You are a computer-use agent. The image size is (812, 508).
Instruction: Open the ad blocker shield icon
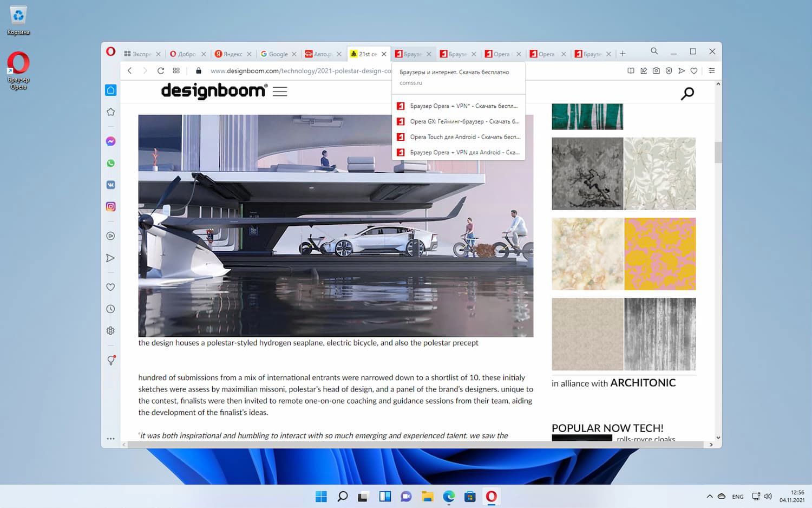point(669,70)
